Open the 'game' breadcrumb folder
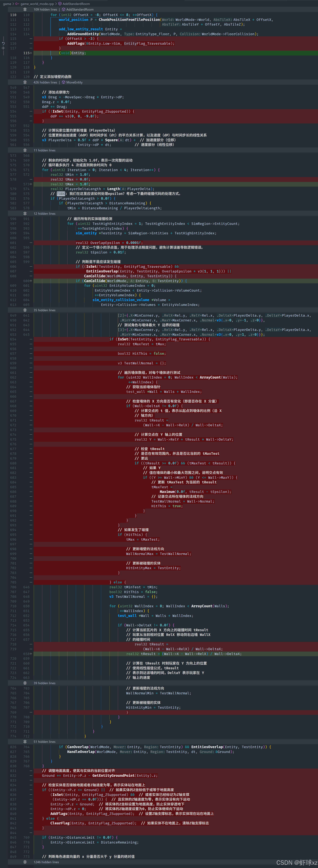This screenshot has height=868, width=318. (x=7, y=4)
